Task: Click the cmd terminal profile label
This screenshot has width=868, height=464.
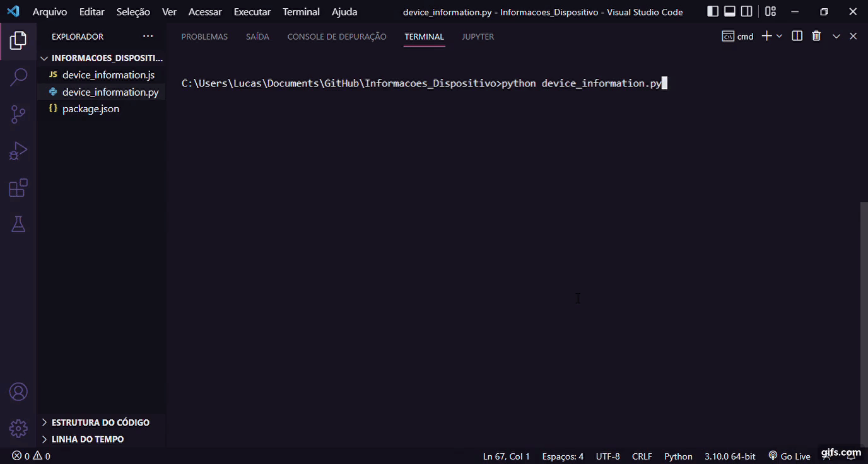Action: (738, 36)
